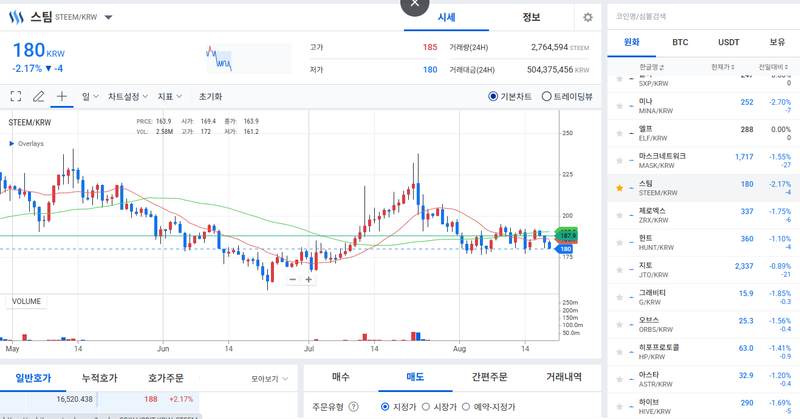The height and width of the screenshot is (419, 800).
Task: Expand the Overlays triangle
Action: (x=12, y=144)
